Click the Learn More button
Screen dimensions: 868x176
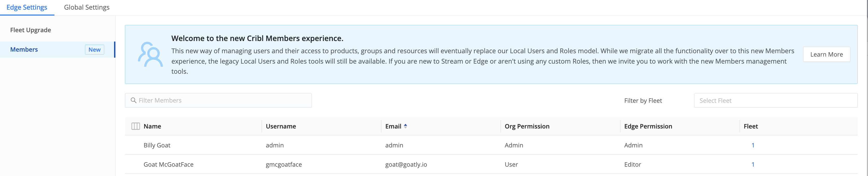[827, 54]
